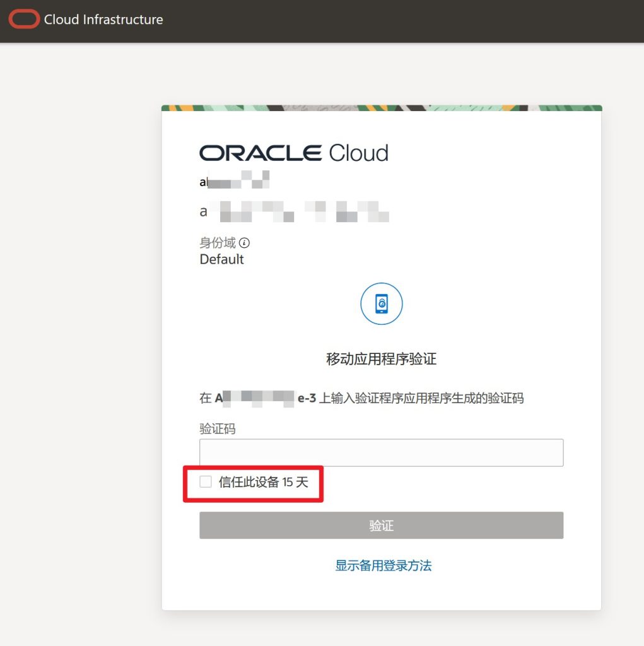Viewport: 644px width, 646px height.
Task: Enable the 信任此设备 15 天 checkbox
Action: (206, 482)
